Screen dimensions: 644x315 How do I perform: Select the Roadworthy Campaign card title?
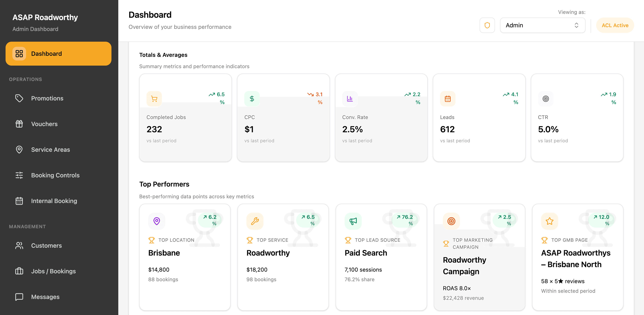click(x=464, y=266)
